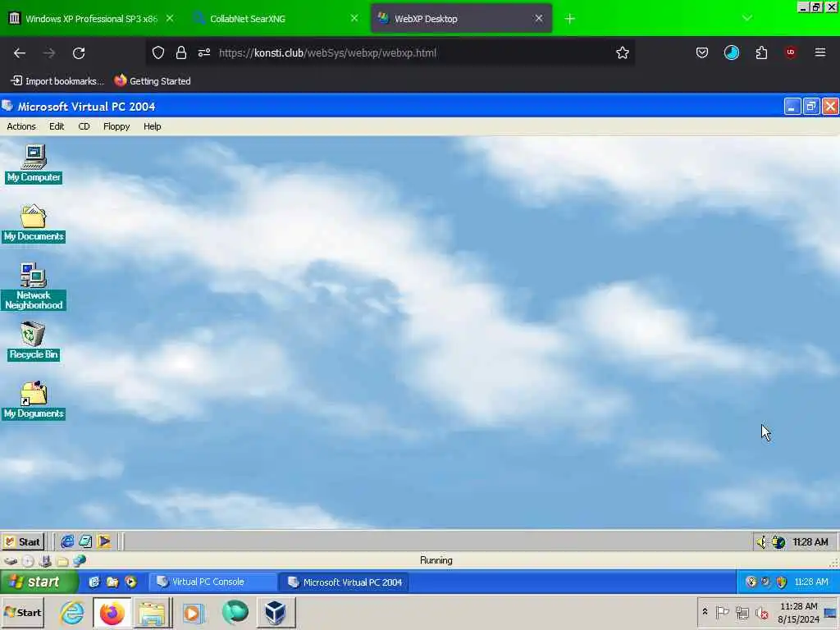Click the Show desktop button on host taskbar
The image size is (840, 630).
(x=832, y=612)
